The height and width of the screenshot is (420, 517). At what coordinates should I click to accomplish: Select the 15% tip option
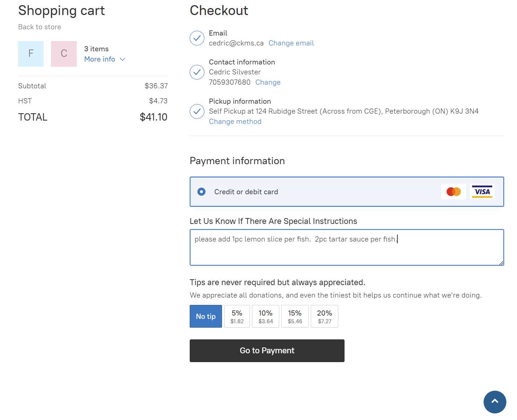coord(295,316)
